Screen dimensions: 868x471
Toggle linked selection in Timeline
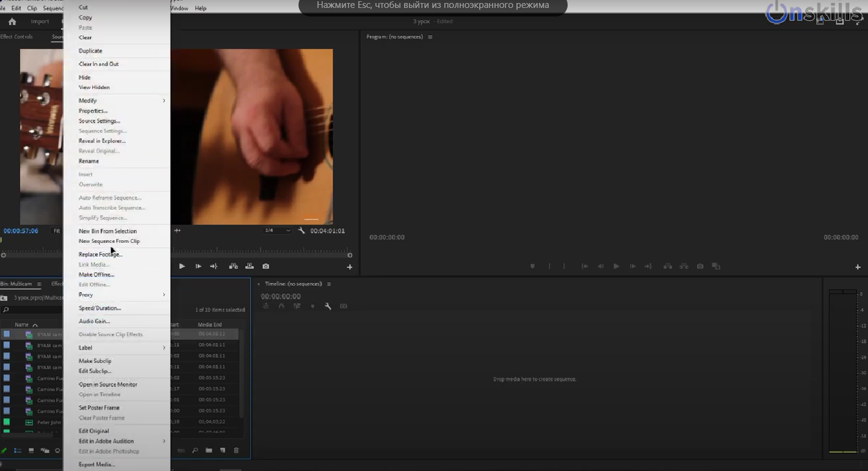pos(297,306)
